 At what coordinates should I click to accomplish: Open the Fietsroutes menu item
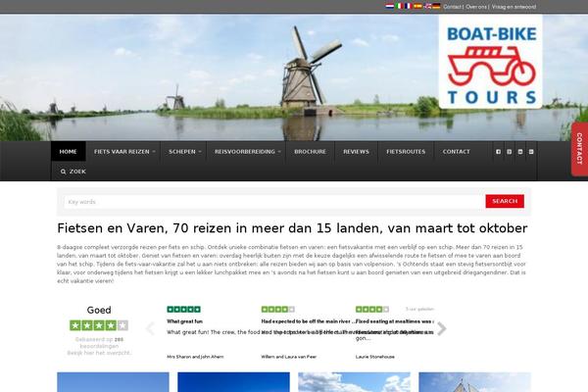[406, 152]
